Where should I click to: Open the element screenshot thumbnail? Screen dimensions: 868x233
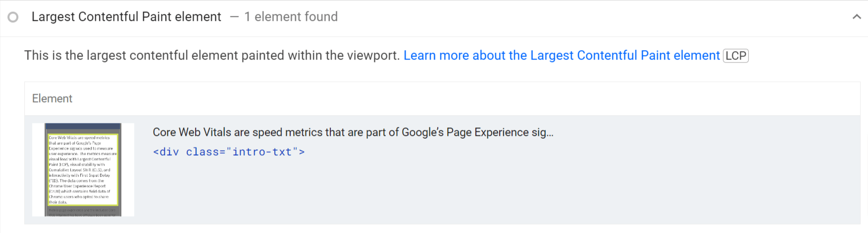tap(83, 170)
